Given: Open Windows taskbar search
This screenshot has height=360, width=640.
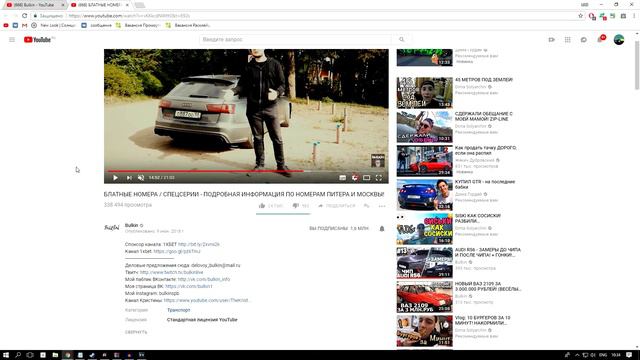Looking at the screenshot, I should coord(18,355).
